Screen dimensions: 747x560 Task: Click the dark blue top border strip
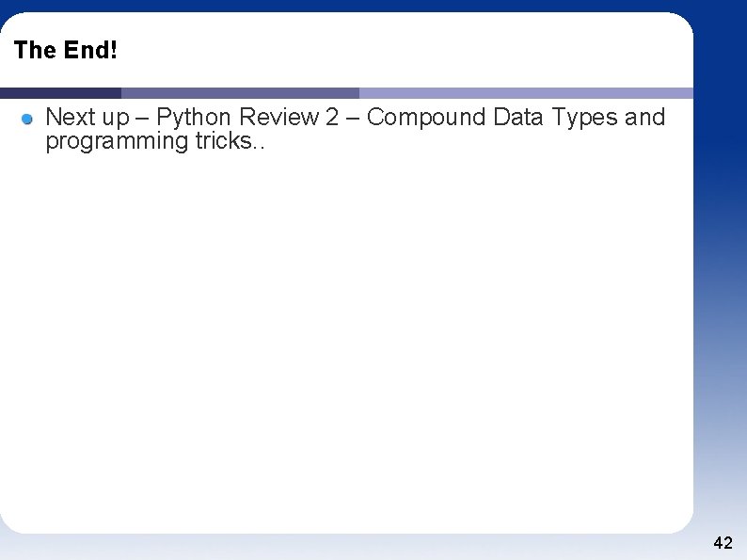(x=376, y=6)
